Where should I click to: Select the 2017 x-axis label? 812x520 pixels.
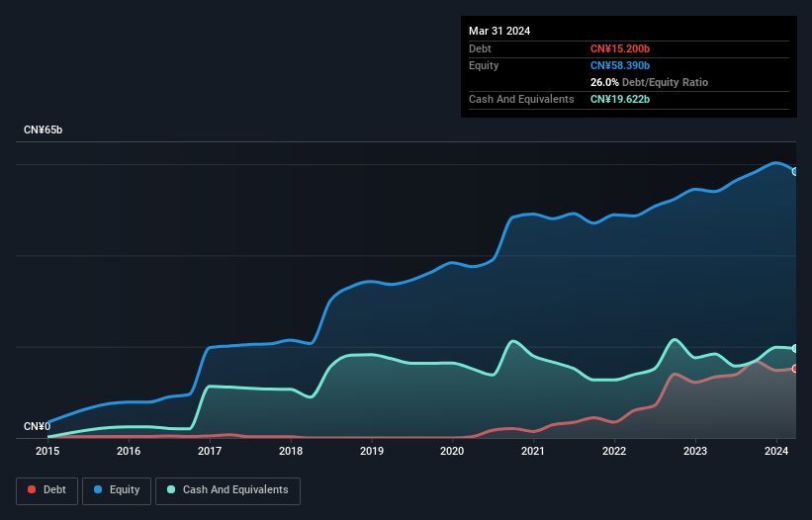(x=210, y=451)
